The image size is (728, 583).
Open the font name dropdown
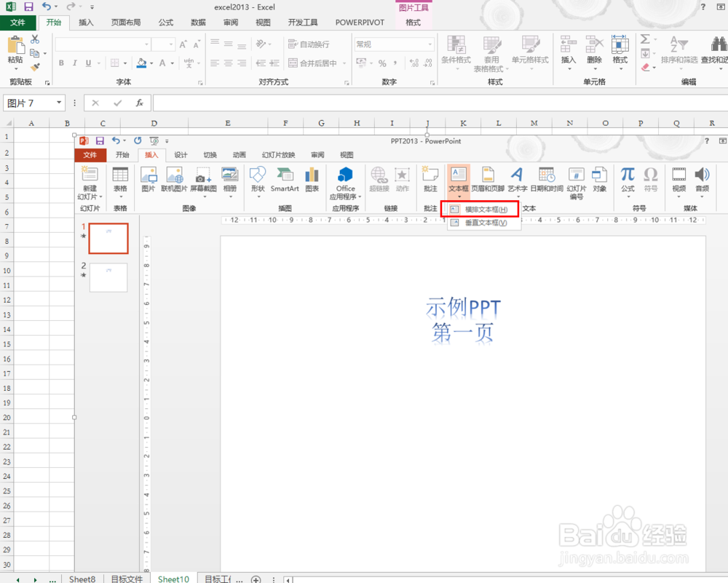click(147, 44)
